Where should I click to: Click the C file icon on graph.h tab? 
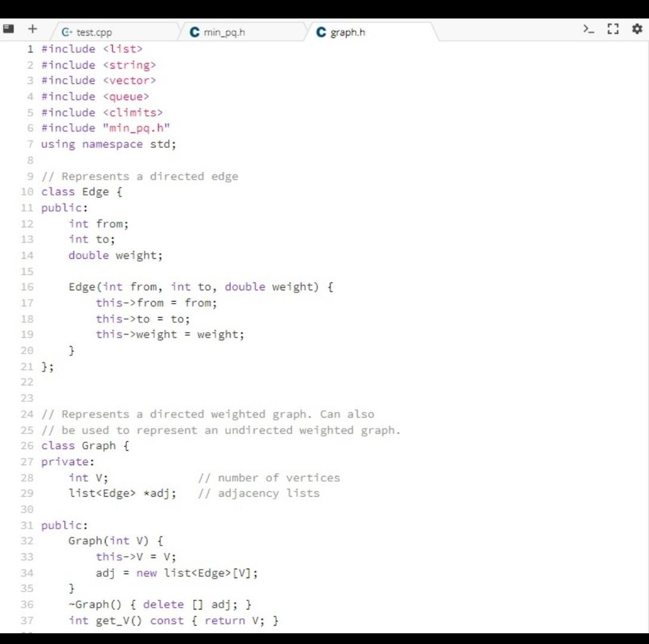(x=322, y=32)
